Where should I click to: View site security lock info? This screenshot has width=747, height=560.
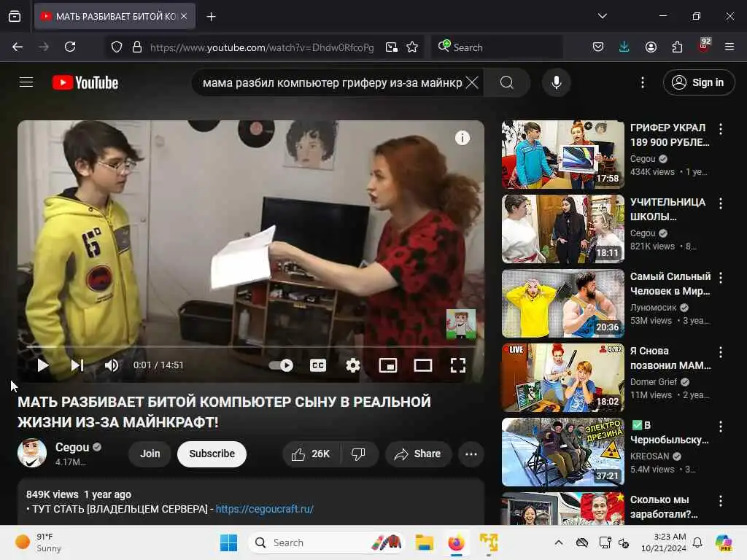[x=137, y=47]
